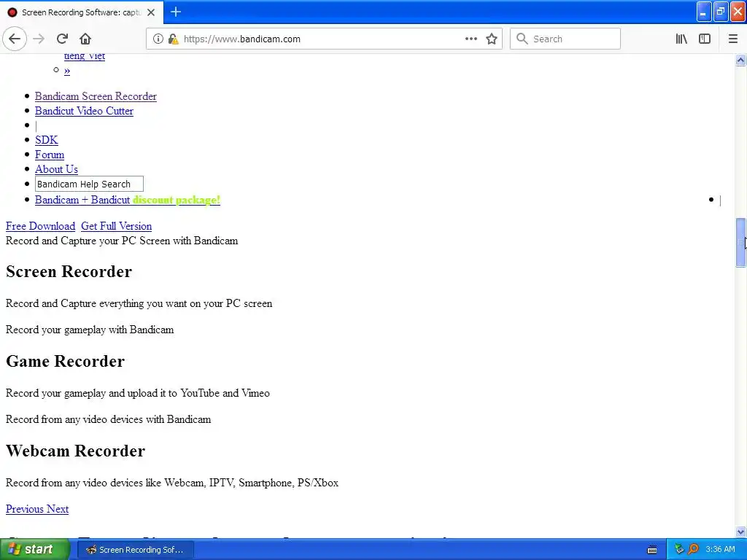Click the magnifier icon in the Search box
The width and height of the screenshot is (747, 560).
[522, 39]
